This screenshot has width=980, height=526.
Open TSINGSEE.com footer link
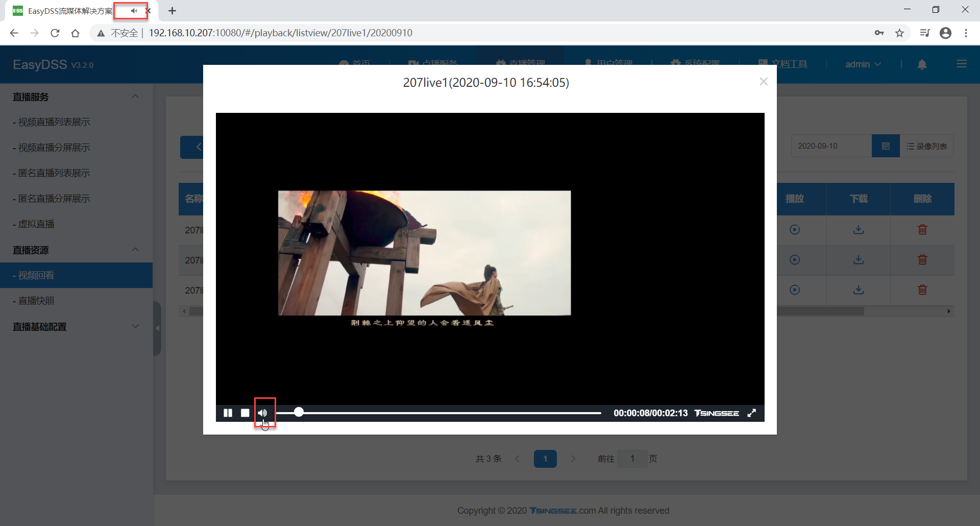click(x=562, y=511)
